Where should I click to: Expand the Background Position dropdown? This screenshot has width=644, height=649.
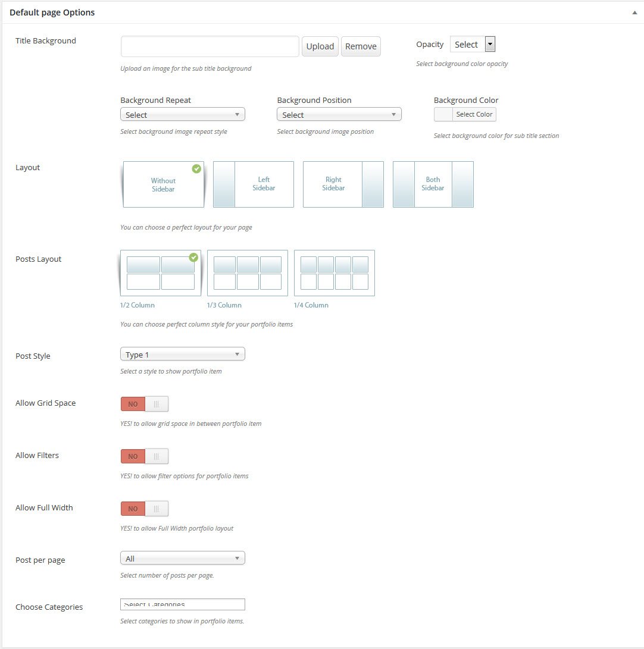339,114
